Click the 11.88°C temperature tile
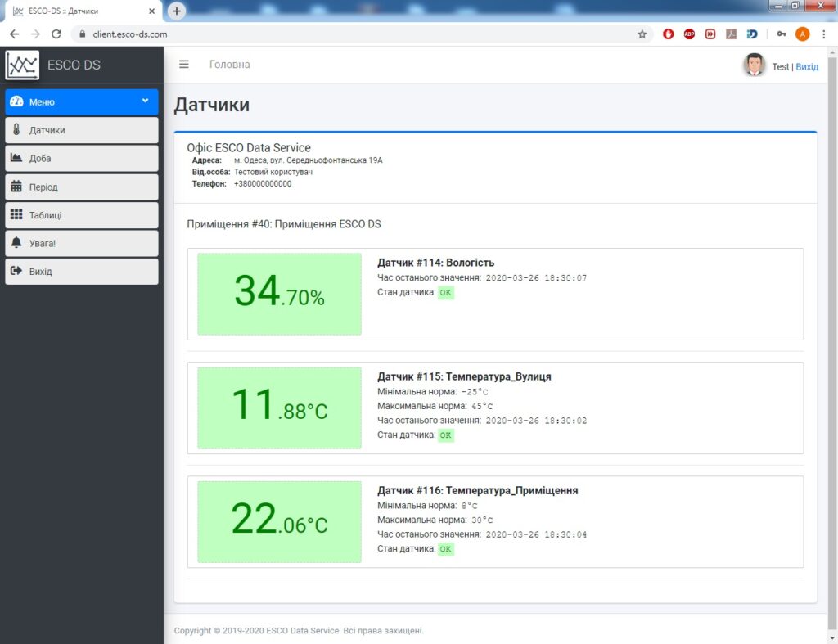 280,408
